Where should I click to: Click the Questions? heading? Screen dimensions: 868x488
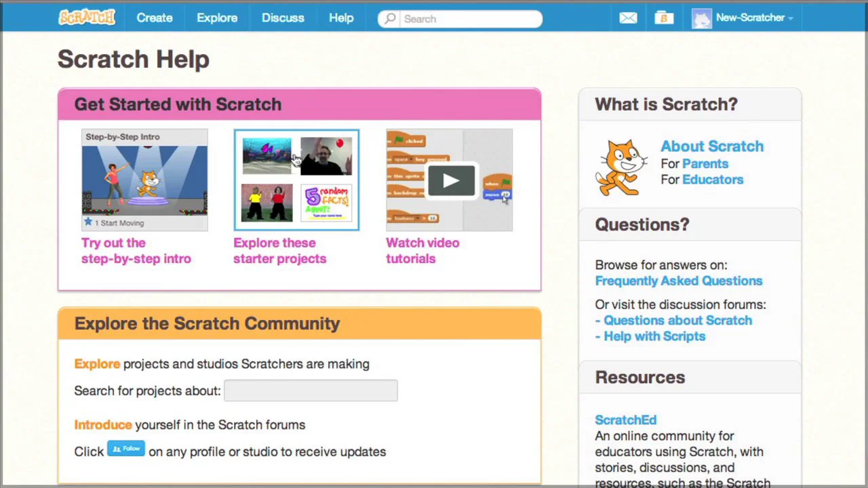tap(642, 224)
